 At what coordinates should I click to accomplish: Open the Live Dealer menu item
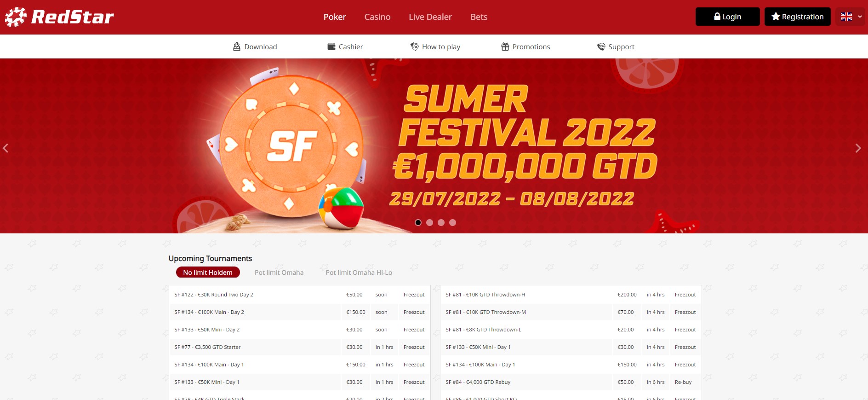pos(430,17)
